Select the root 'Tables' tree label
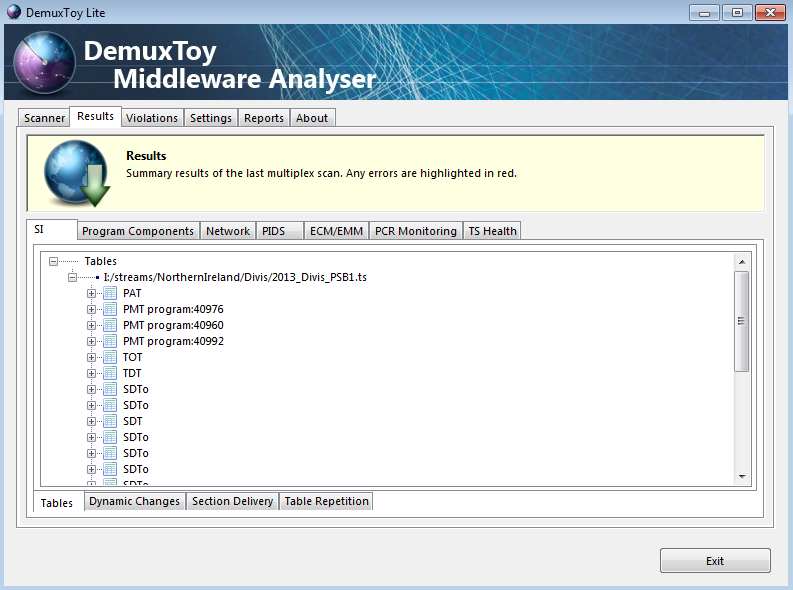The width and height of the screenshot is (793, 590). (101, 261)
